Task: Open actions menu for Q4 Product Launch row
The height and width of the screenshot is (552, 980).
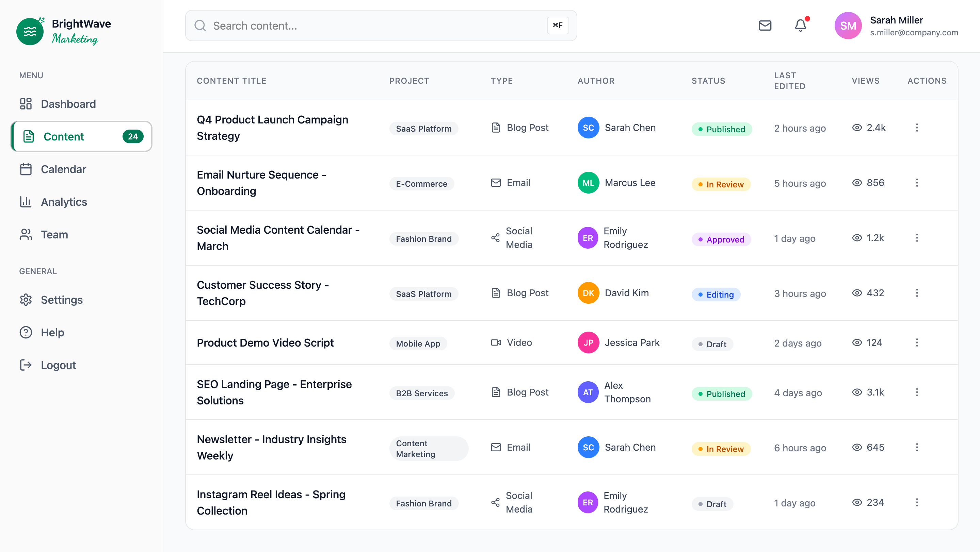Action: [916, 128]
